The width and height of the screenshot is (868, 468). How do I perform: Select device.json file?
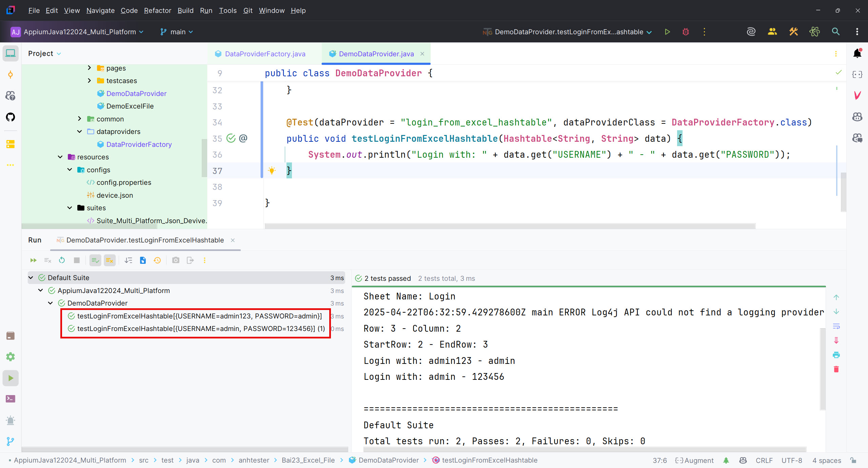tap(115, 195)
